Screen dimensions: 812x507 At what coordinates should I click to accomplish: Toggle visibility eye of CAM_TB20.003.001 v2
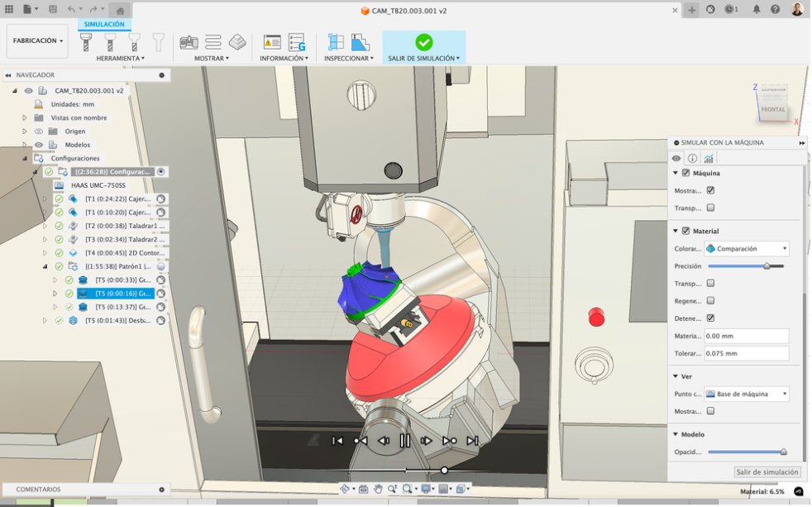(x=28, y=91)
